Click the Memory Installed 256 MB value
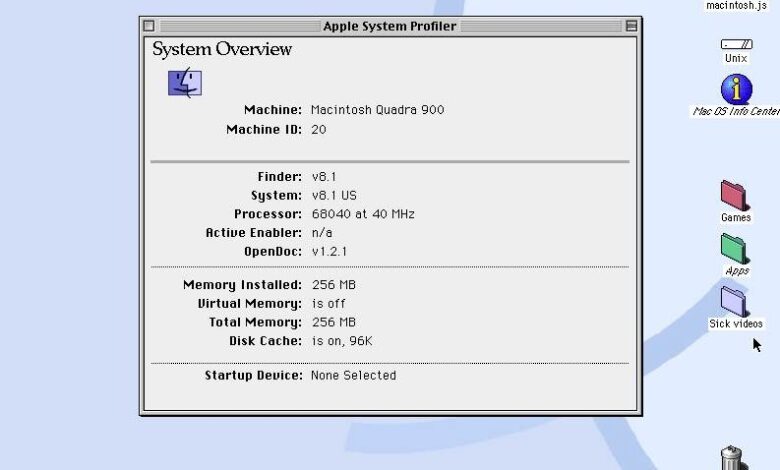The width and height of the screenshot is (780, 470). click(x=334, y=284)
